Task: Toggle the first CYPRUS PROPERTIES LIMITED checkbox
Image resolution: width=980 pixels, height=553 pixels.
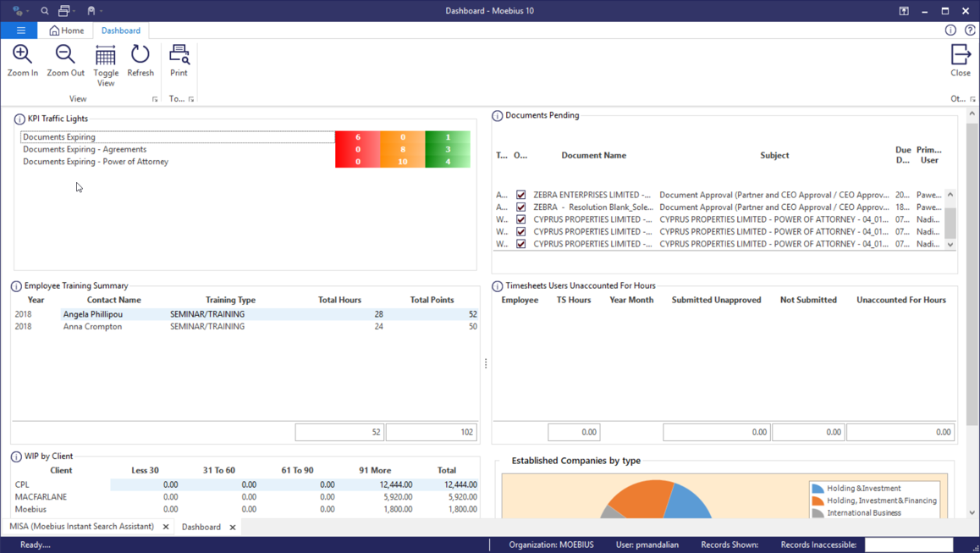Action: 520,219
